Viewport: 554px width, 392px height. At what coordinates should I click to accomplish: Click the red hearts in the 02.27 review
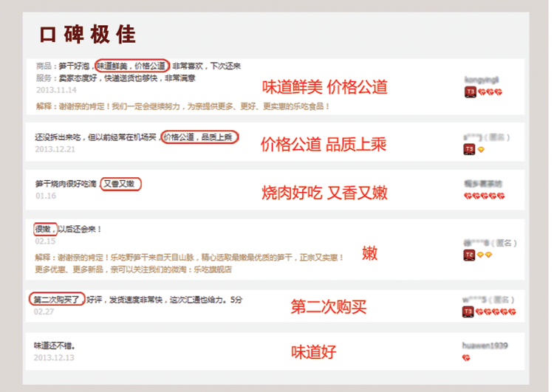(x=496, y=312)
